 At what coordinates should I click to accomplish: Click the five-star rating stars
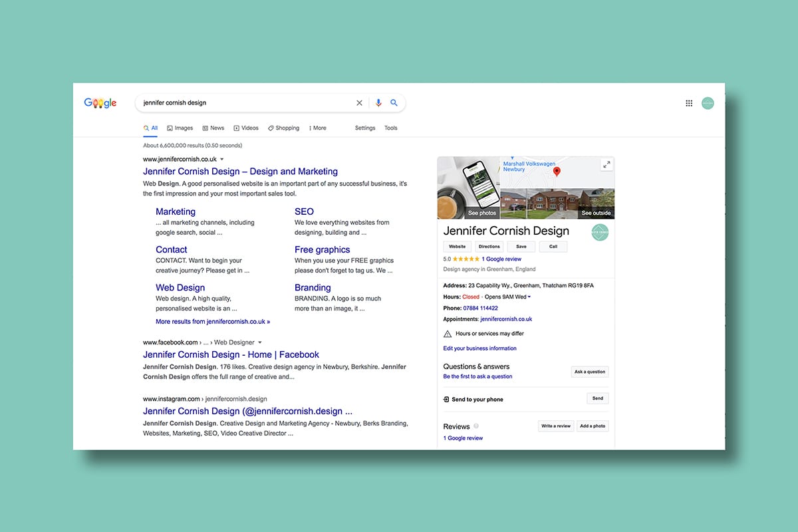click(x=465, y=259)
